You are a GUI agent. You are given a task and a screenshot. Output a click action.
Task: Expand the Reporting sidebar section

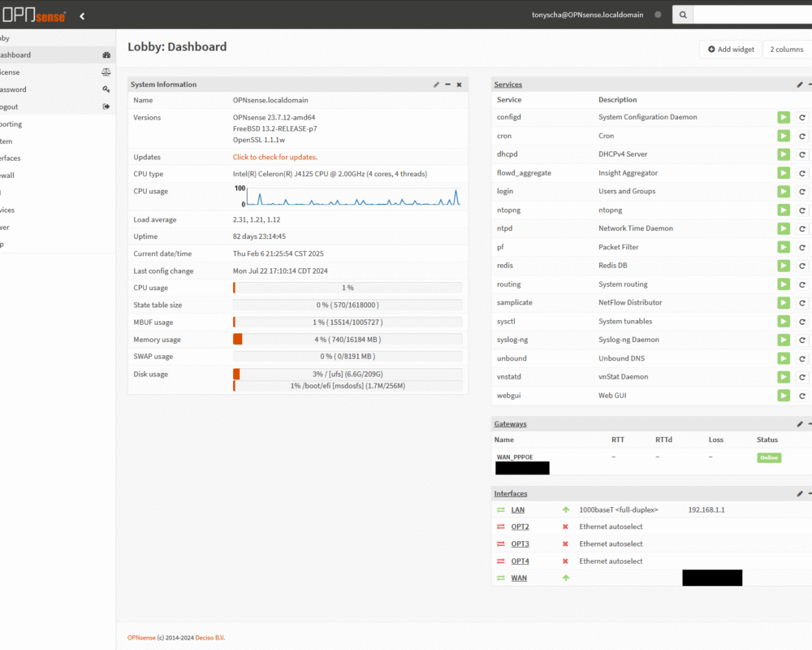(x=58, y=123)
